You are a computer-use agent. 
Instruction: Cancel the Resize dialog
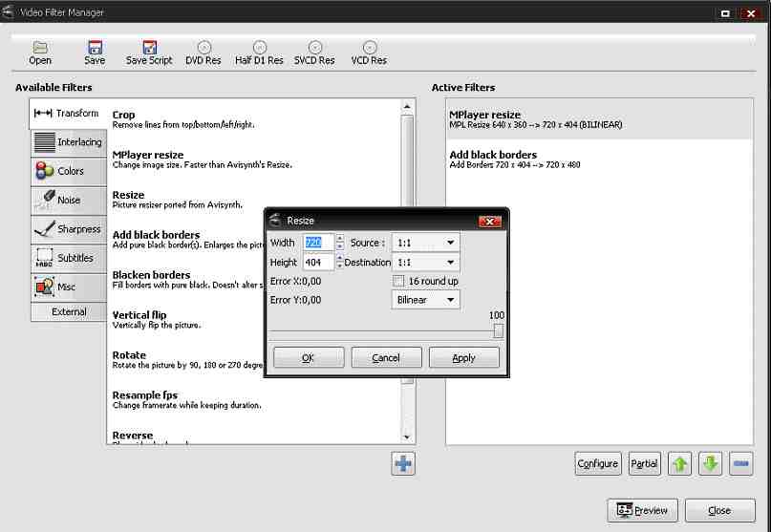tap(386, 358)
